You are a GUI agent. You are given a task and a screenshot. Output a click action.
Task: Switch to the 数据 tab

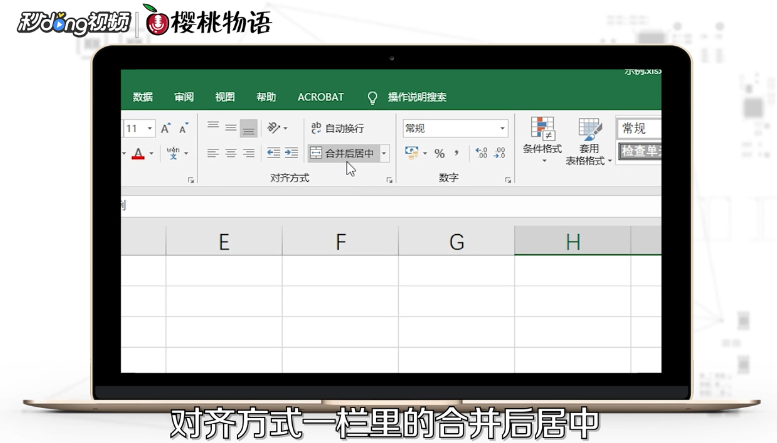143,97
